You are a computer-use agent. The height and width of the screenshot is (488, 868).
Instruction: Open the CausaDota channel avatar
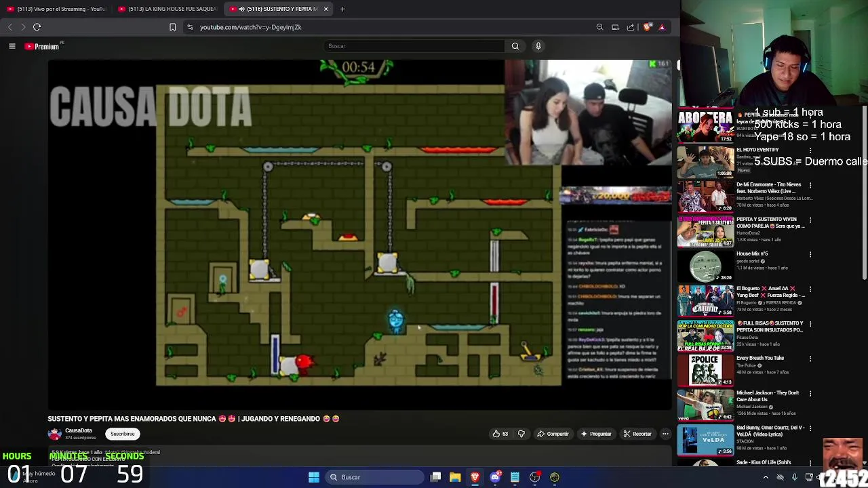pyautogui.click(x=54, y=434)
